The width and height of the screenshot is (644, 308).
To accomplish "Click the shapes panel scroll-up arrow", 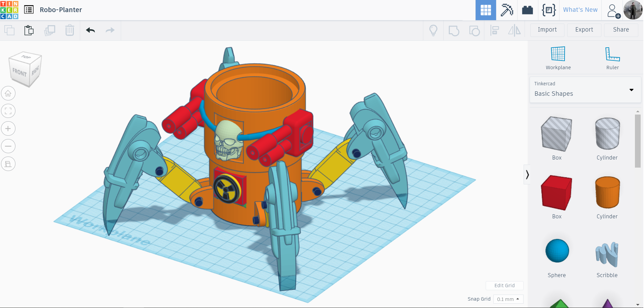I will [638, 111].
